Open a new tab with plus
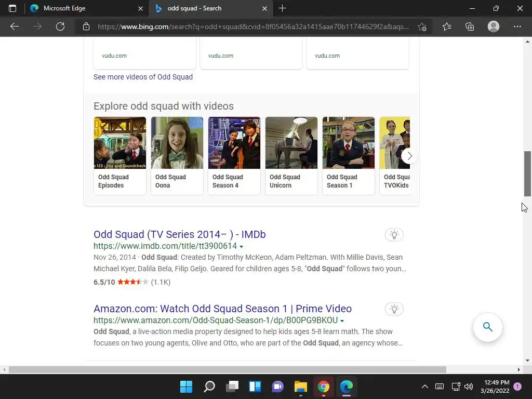 pyautogui.click(x=282, y=8)
